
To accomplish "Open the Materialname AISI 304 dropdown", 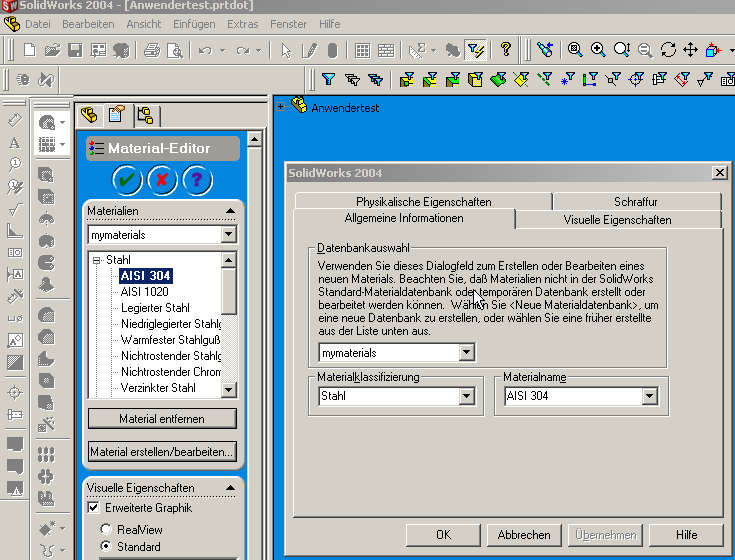I will (649, 396).
